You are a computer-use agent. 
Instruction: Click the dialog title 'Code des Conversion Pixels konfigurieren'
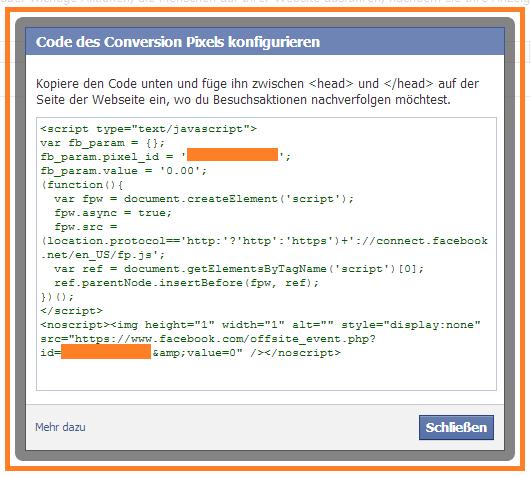click(178, 42)
